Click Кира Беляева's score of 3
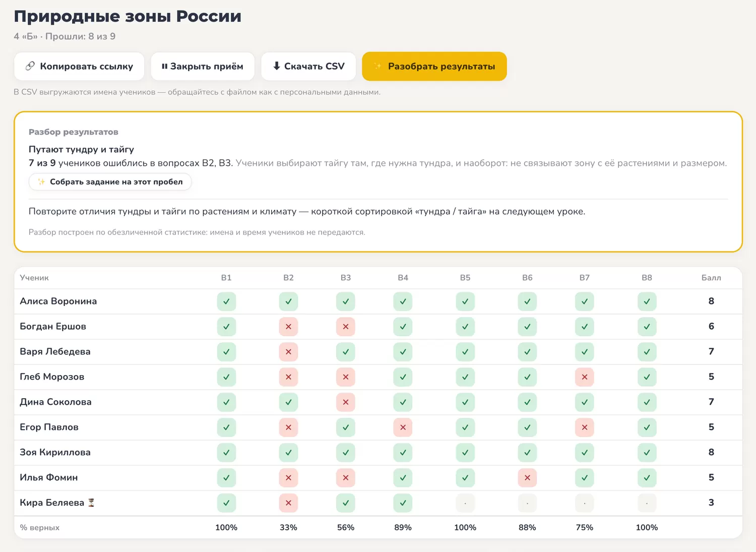 711,503
